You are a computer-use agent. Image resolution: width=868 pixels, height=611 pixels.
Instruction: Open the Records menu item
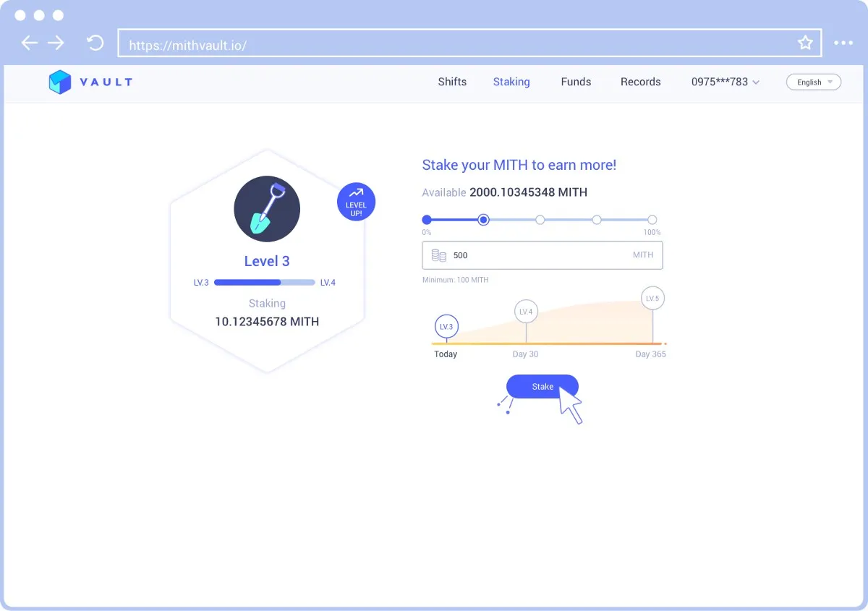tap(641, 82)
